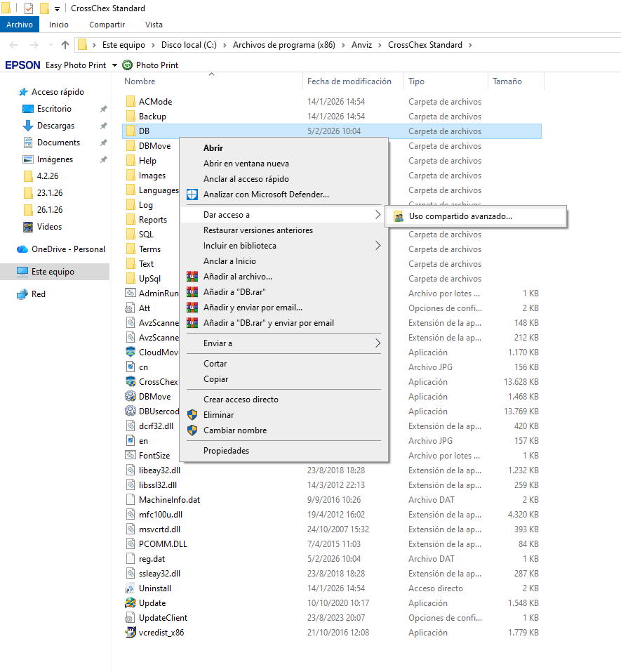Click the CrossChex application icon

pyautogui.click(x=131, y=382)
